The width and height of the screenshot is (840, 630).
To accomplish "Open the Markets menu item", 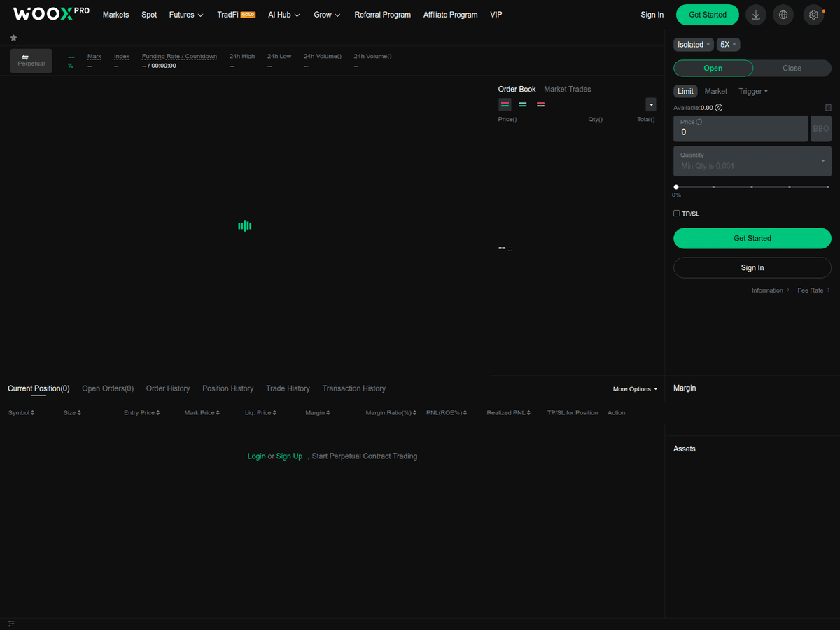I will pos(115,15).
